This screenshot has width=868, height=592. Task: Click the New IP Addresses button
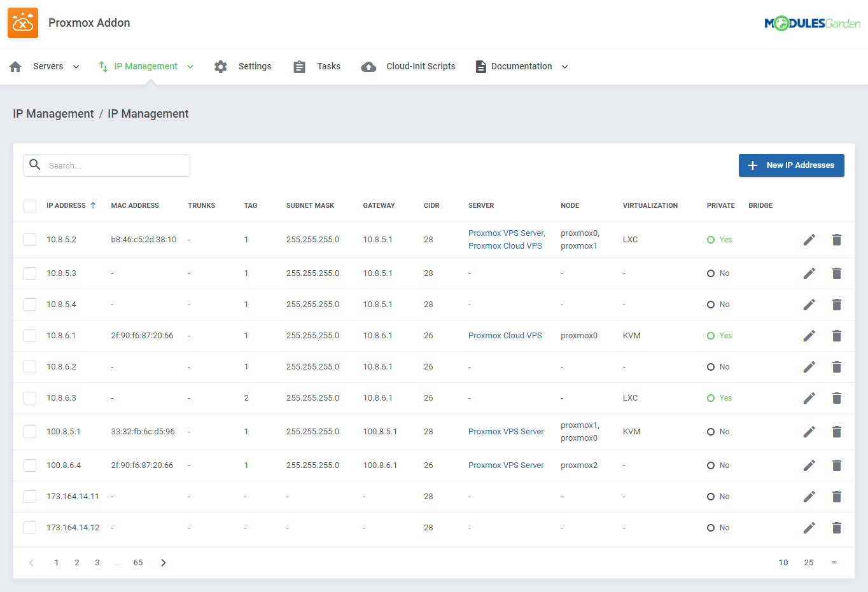(791, 165)
